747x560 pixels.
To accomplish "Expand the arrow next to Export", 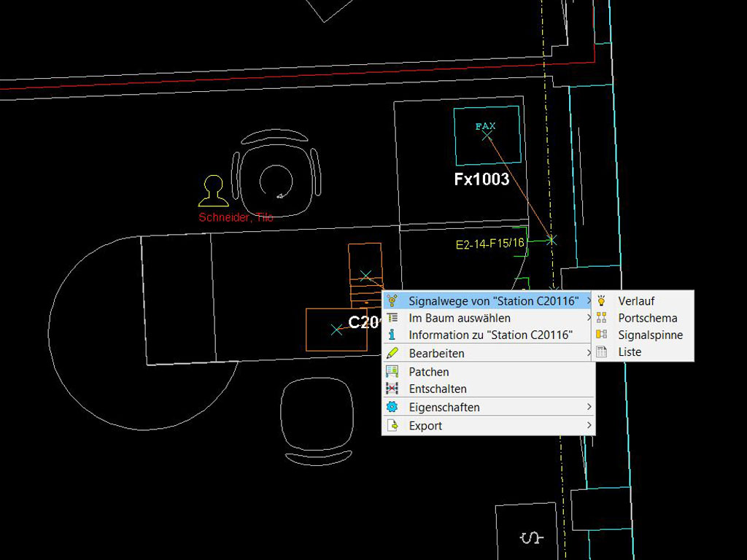I will [589, 425].
